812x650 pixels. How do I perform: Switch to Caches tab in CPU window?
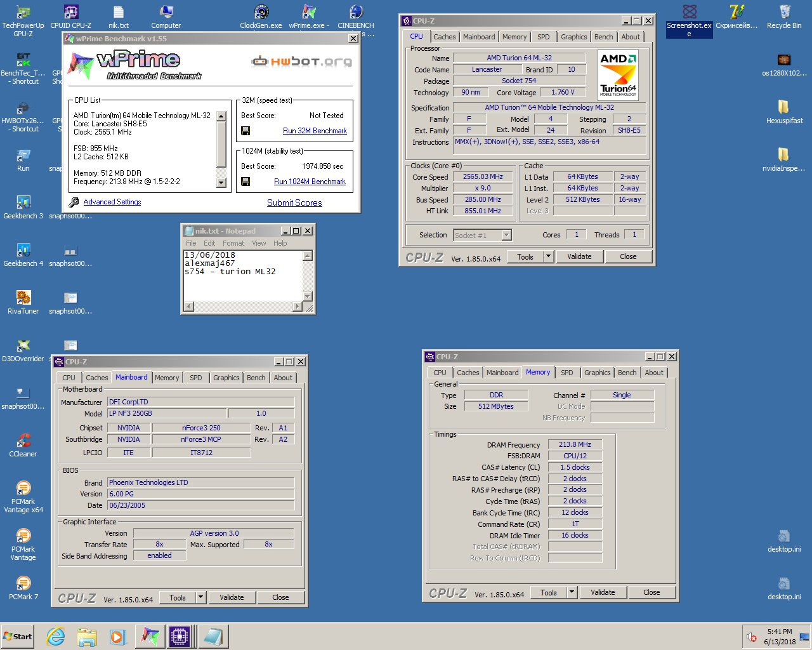445,37
